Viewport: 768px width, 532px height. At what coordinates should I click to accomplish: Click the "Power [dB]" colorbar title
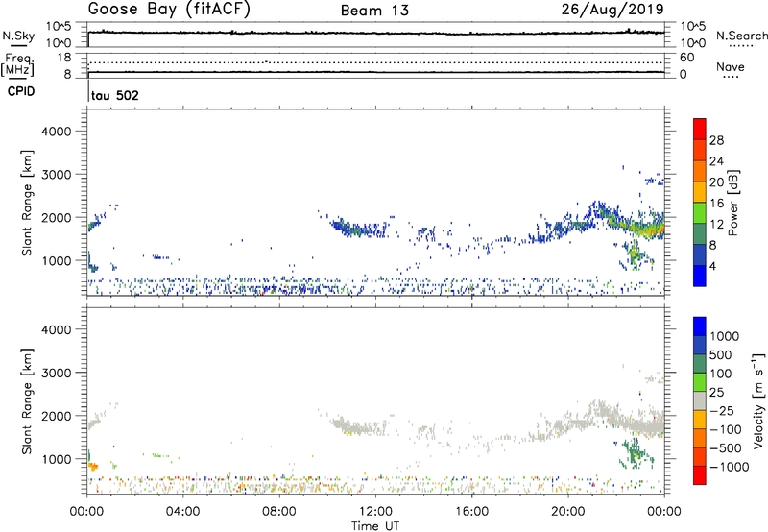click(x=732, y=203)
